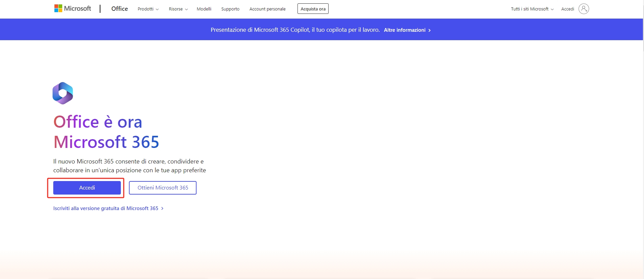Open Altre informazioni link in banner
The height and width of the screenshot is (279, 644).
coord(407,30)
